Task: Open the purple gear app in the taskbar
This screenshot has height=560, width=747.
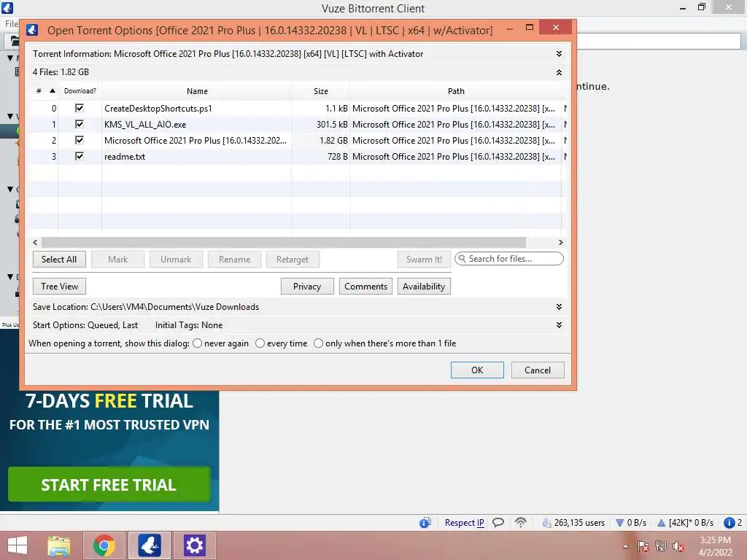Action: (x=194, y=545)
